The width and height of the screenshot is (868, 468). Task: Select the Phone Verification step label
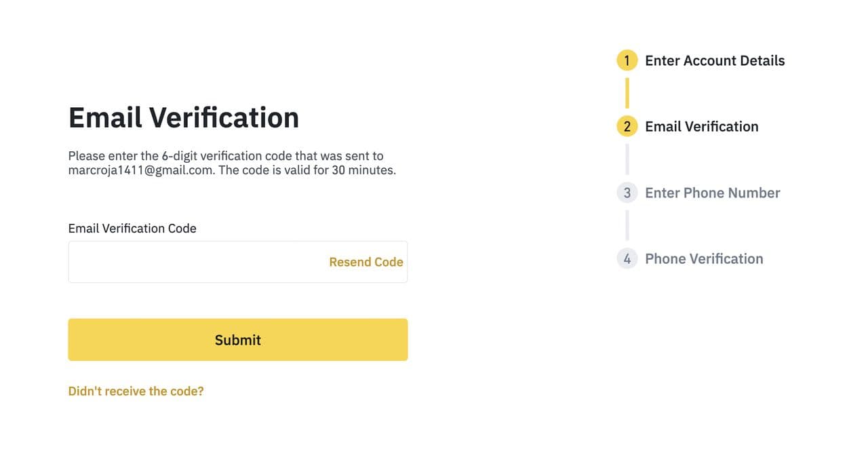pyautogui.click(x=704, y=258)
